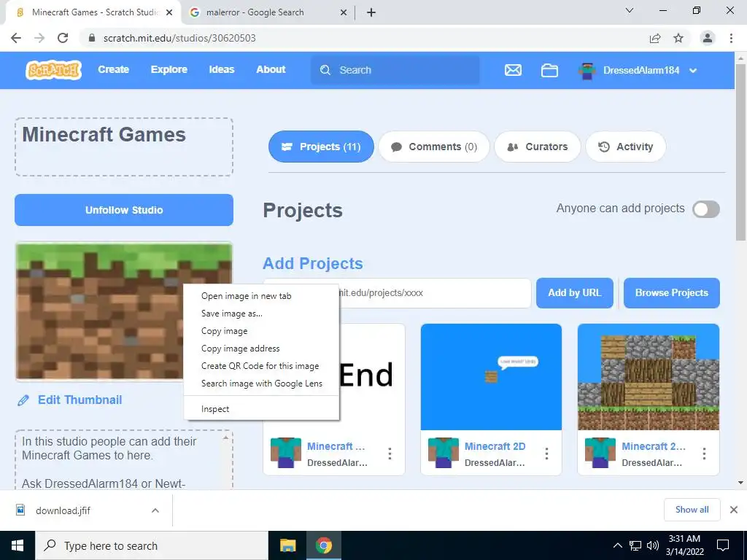Viewport: 747px width, 560px height.
Task: Open About in Scratch navigation
Action: pyautogui.click(x=271, y=69)
